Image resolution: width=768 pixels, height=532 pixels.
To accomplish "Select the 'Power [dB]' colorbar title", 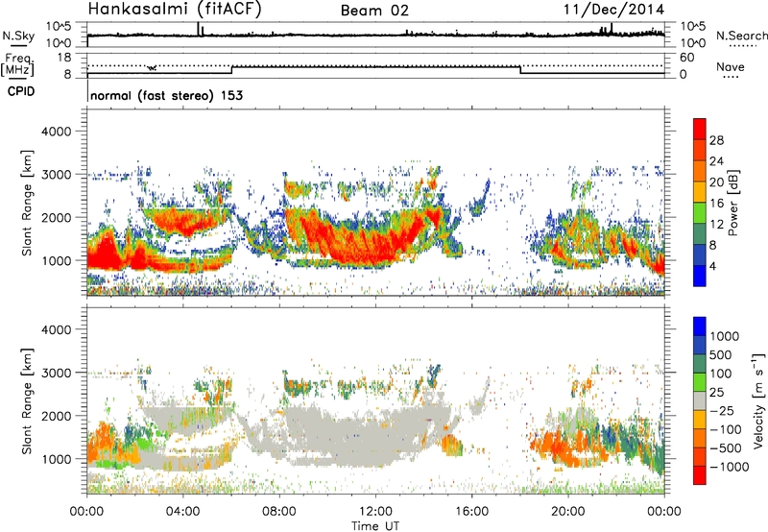I will (732, 204).
